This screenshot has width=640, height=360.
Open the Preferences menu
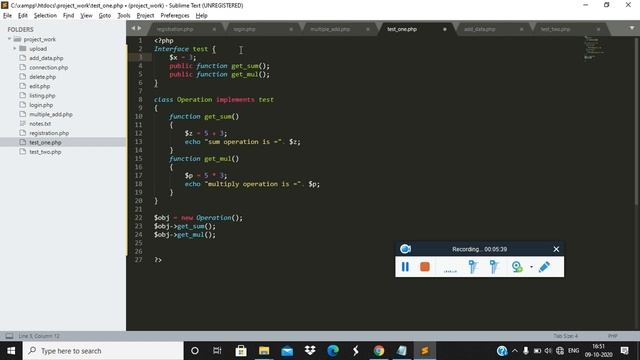(x=175, y=16)
